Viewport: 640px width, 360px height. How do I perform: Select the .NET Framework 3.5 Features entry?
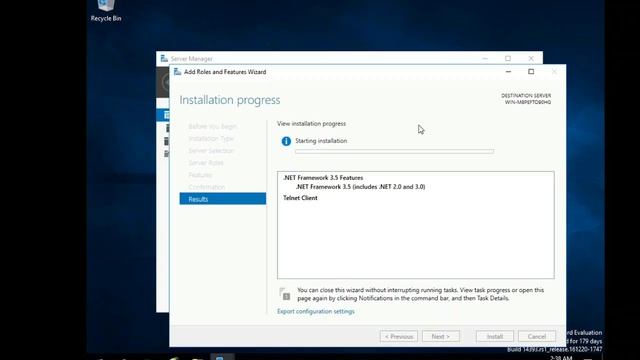(323, 178)
